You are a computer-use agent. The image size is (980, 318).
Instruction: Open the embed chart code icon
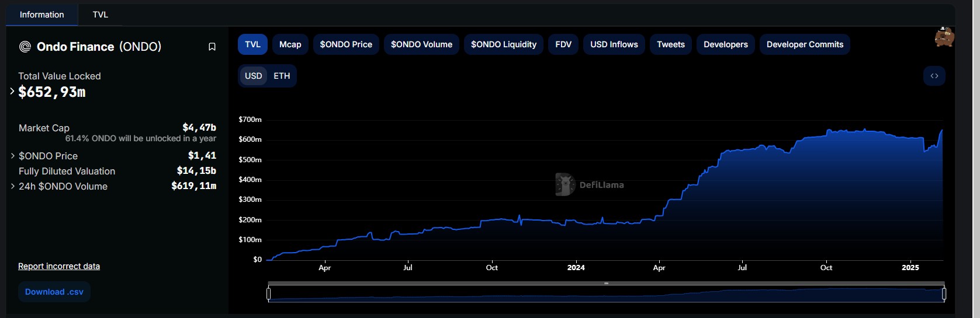point(934,76)
